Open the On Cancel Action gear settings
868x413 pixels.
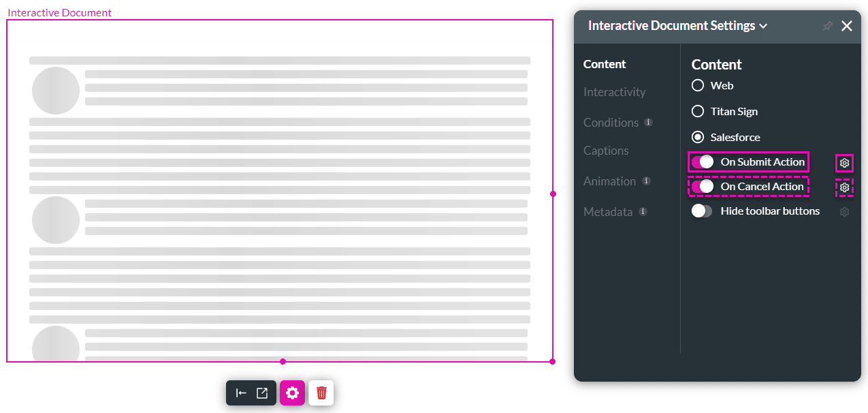[x=844, y=187]
